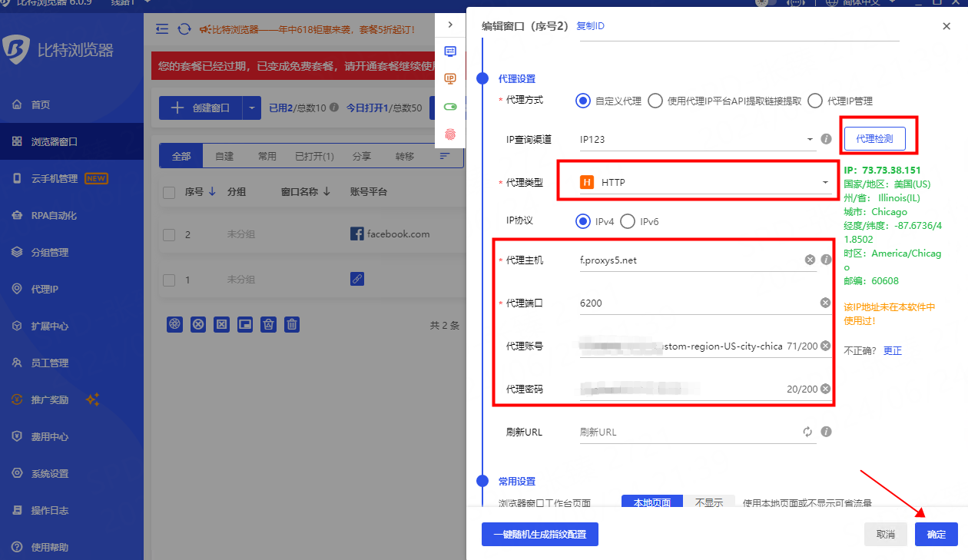Click 一键随机生成指纹配置 button

pos(539,535)
